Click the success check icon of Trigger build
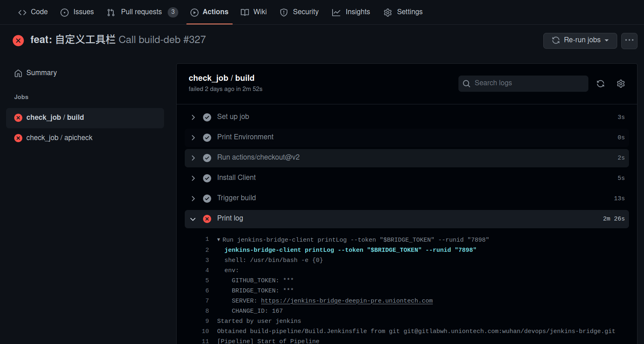644x344 pixels. [x=207, y=199]
